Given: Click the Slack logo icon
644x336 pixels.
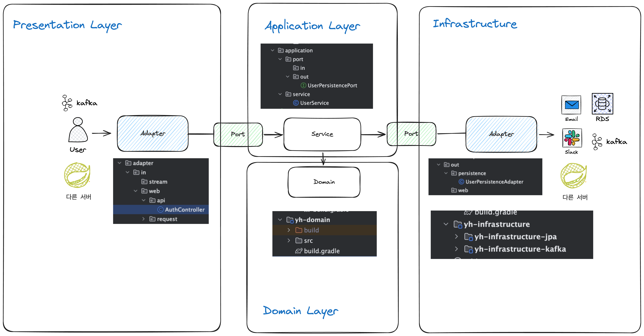Looking at the screenshot, I should click(572, 138).
